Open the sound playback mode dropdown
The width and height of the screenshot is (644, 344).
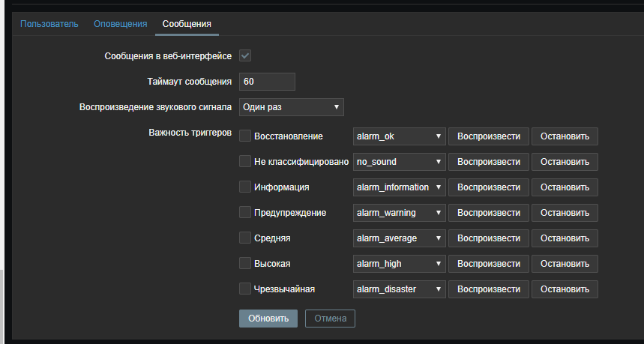pos(291,107)
